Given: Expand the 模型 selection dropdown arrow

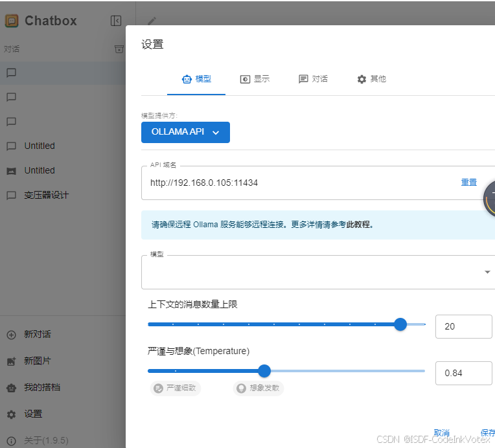Looking at the screenshot, I should tap(487, 272).
